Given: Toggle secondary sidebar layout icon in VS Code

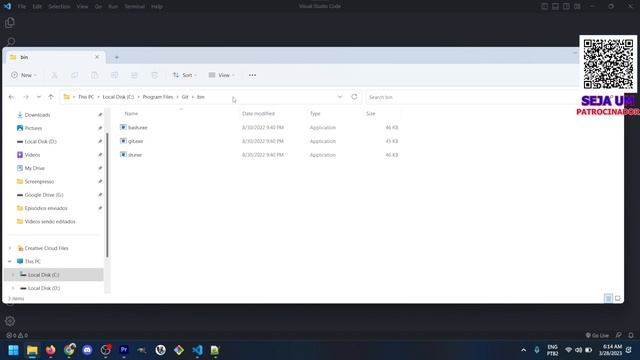Looking at the screenshot, I should coord(567,7).
